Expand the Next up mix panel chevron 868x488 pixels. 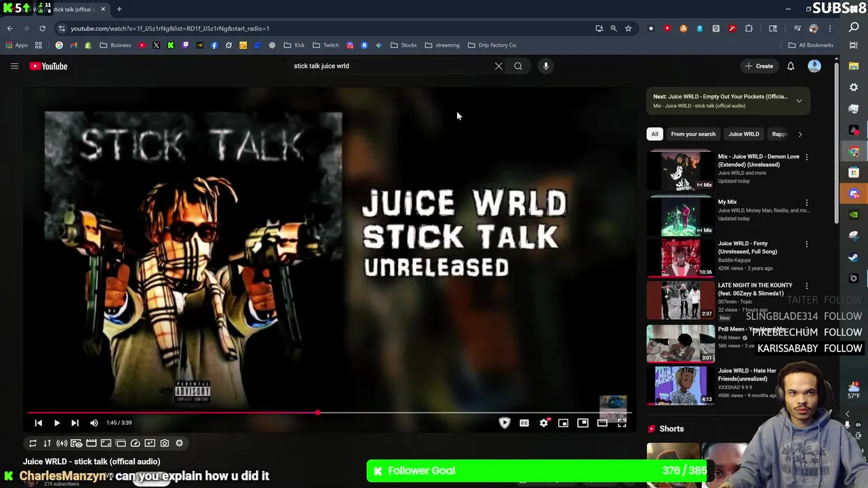coord(799,101)
